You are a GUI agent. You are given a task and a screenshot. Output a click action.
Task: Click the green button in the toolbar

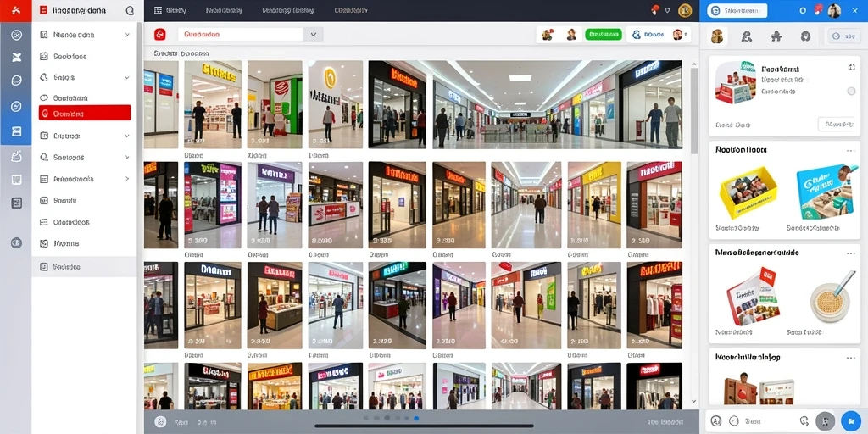(604, 34)
